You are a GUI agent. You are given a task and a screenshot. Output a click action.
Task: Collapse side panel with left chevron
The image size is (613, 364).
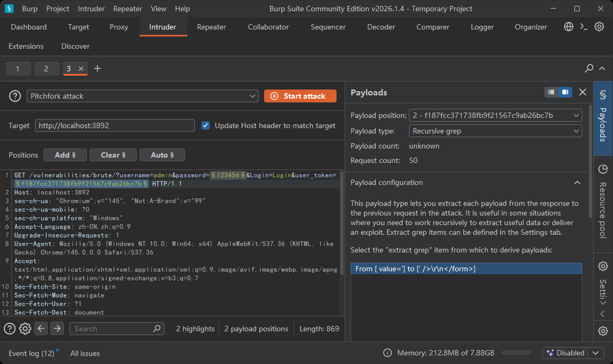coord(602,314)
